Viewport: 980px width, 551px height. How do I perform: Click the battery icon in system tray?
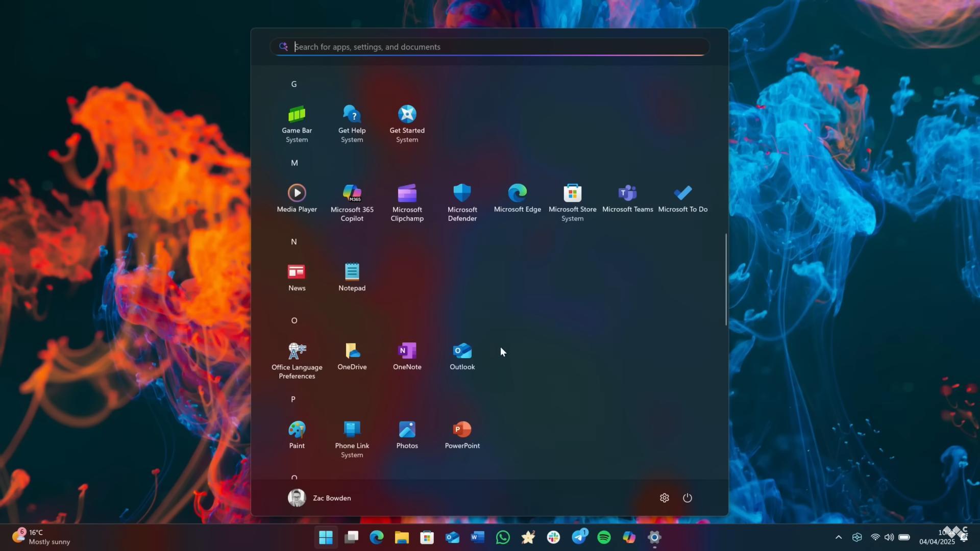coord(904,537)
